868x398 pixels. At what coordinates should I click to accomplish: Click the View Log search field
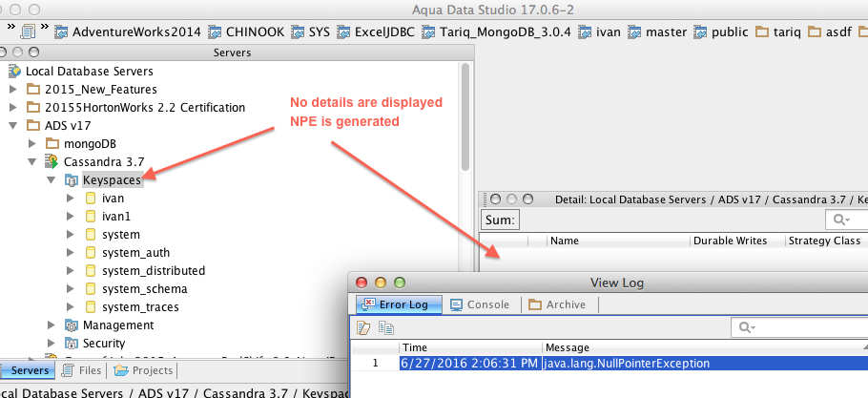(x=799, y=327)
